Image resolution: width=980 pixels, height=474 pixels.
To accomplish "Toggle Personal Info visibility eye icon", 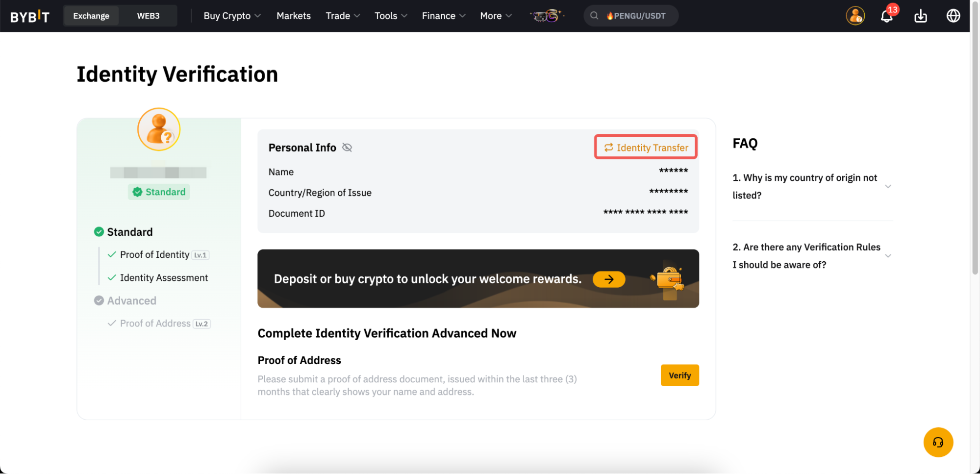I will (347, 148).
